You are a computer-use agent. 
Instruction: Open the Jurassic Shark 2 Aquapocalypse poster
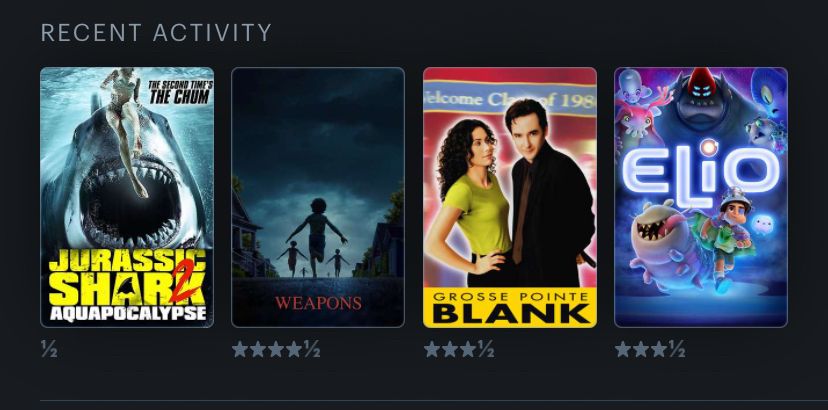(127, 197)
